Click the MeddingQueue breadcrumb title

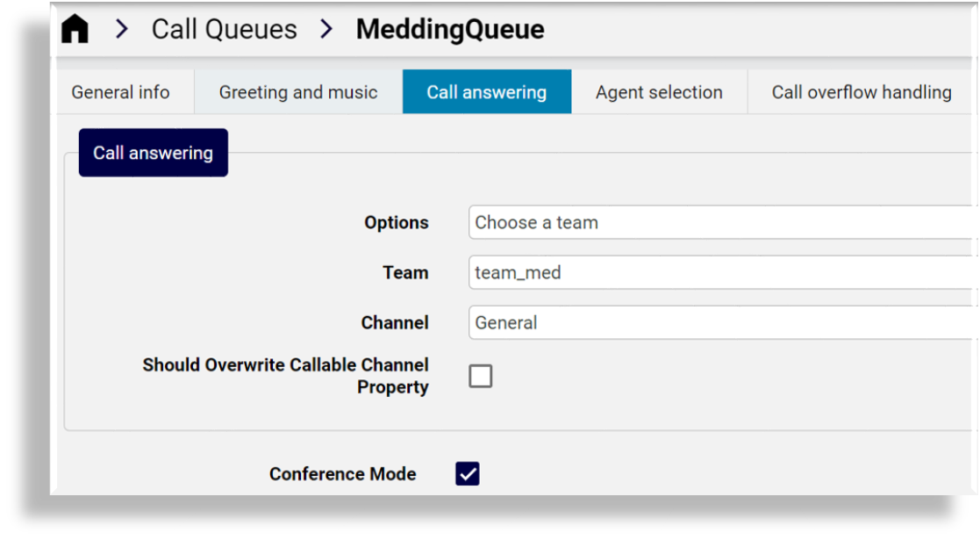click(x=449, y=28)
